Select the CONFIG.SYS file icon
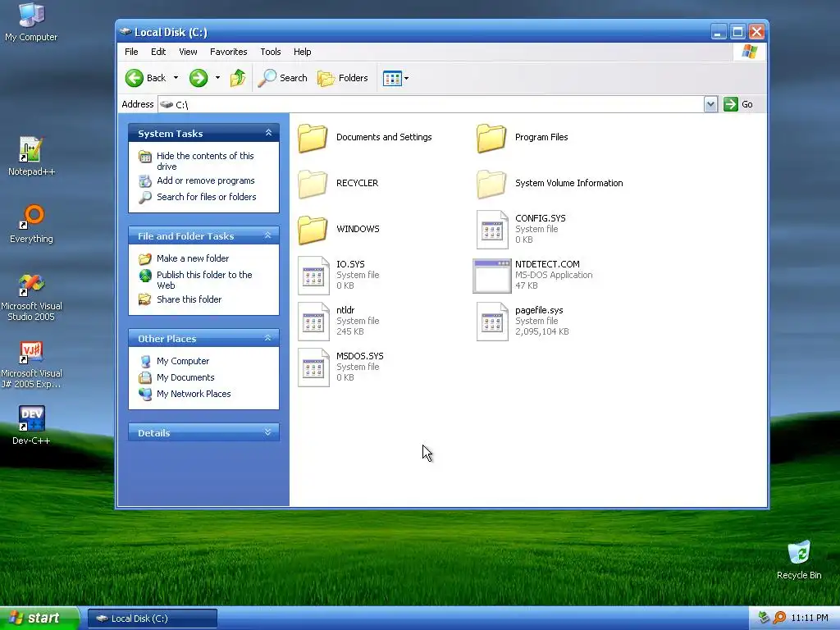Screen dimensions: 840x630 click(x=492, y=230)
